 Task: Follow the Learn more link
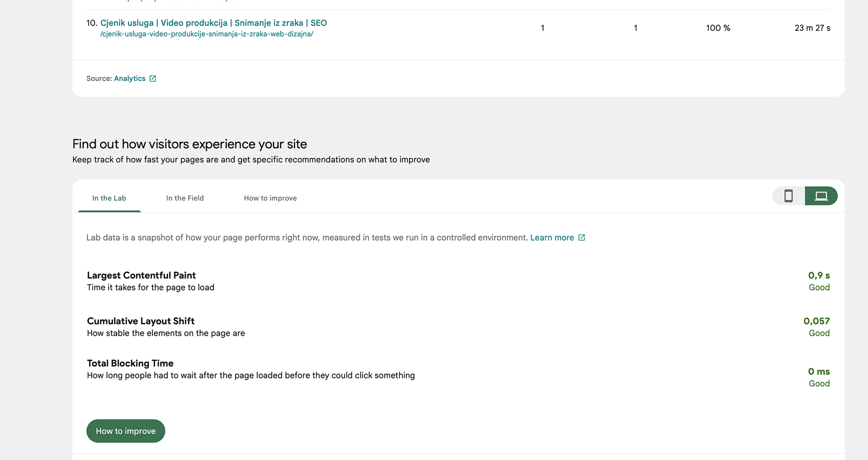[552, 238]
